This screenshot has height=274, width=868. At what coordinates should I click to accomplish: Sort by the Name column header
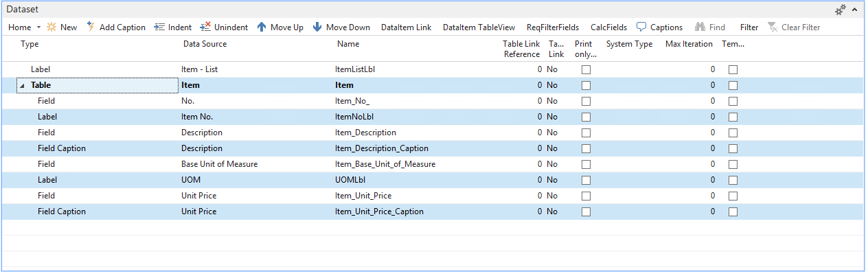[348, 44]
